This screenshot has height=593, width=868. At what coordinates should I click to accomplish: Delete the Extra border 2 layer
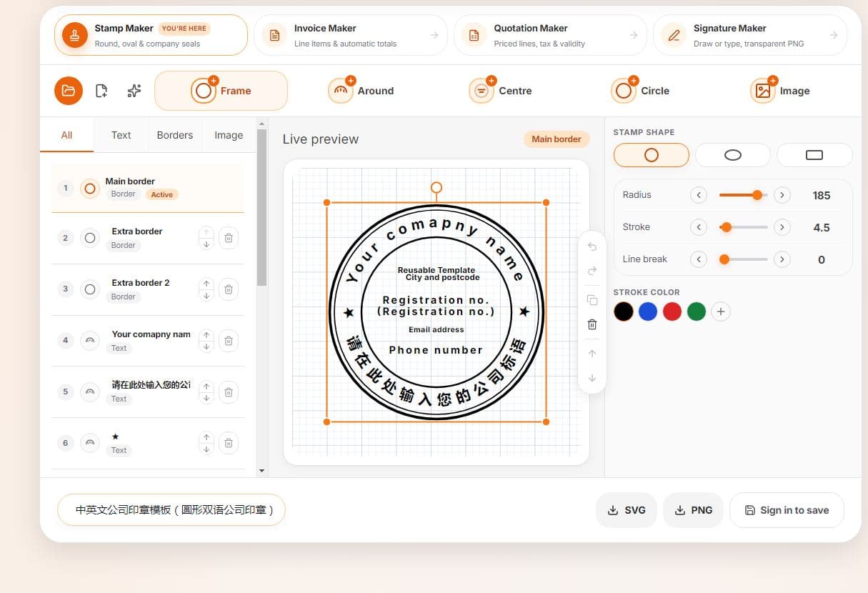coord(229,289)
